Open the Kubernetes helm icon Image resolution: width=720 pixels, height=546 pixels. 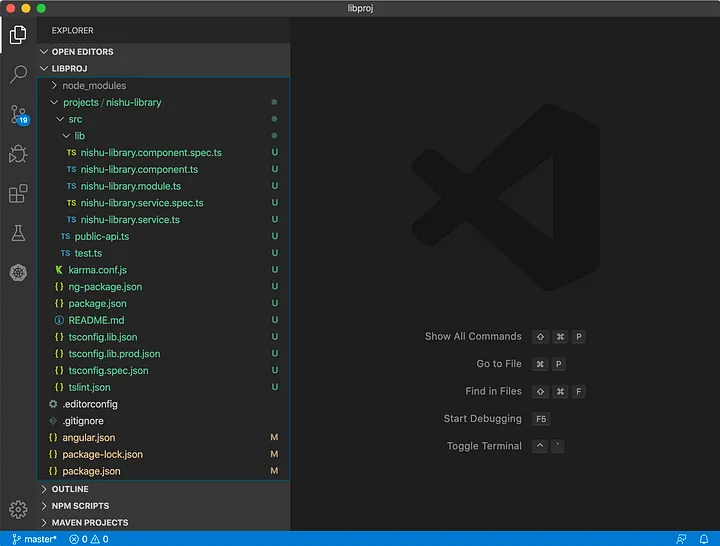pyautogui.click(x=18, y=272)
